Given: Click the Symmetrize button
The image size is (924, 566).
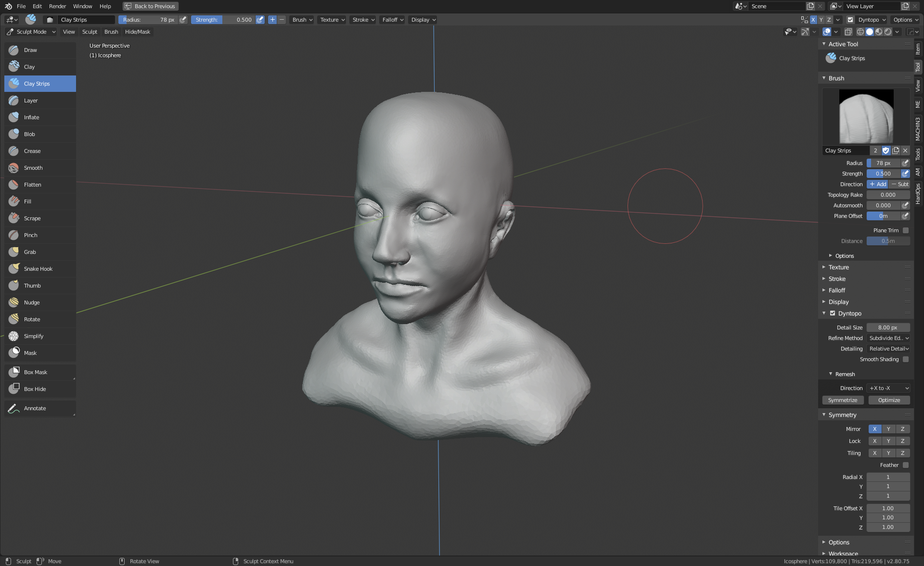Looking at the screenshot, I should point(843,400).
